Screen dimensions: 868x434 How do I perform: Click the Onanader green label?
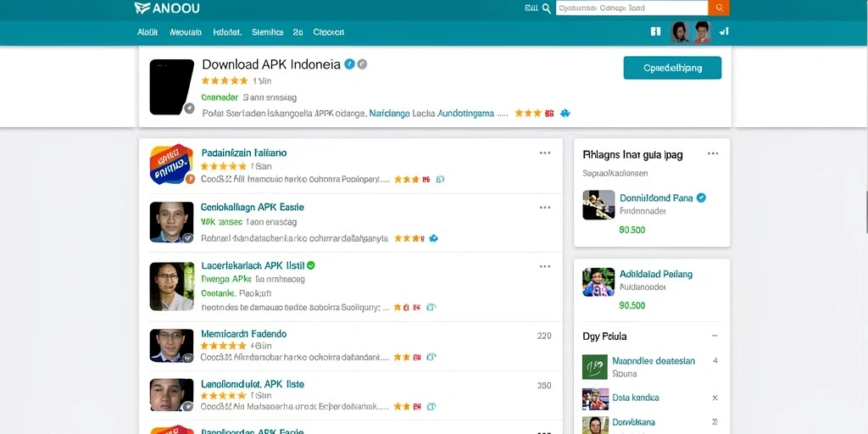(220, 97)
